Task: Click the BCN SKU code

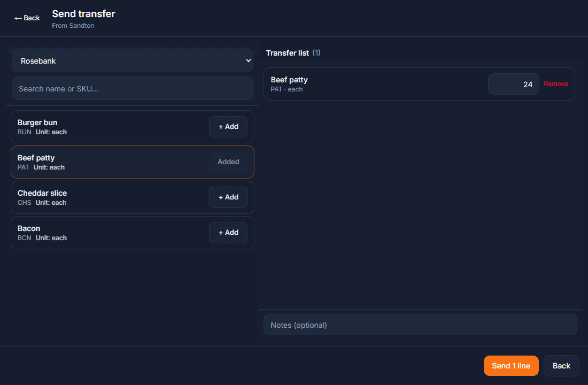Action: tap(25, 238)
